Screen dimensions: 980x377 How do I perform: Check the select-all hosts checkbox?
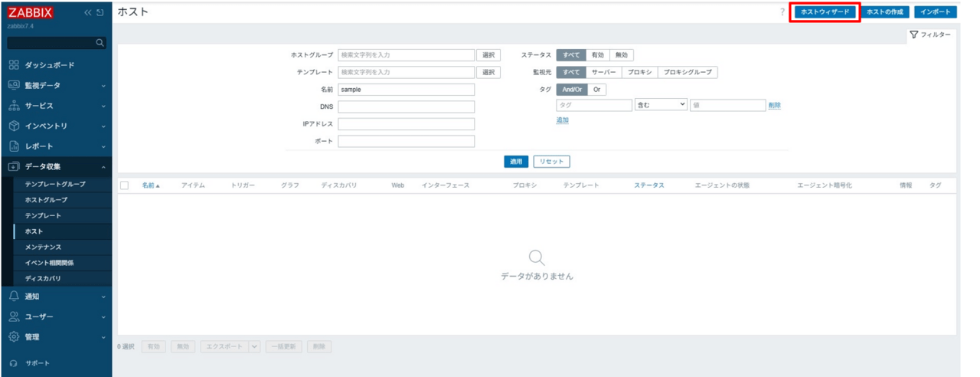124,185
